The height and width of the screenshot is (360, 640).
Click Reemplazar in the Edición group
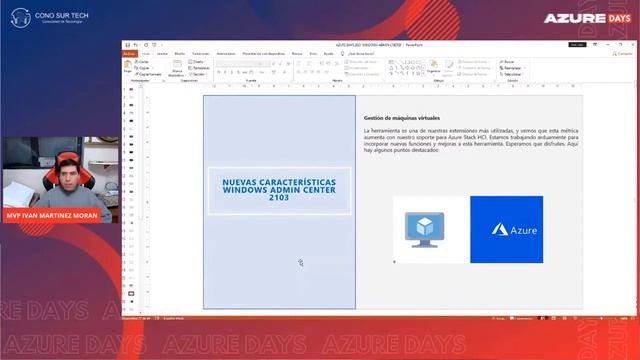click(x=511, y=68)
